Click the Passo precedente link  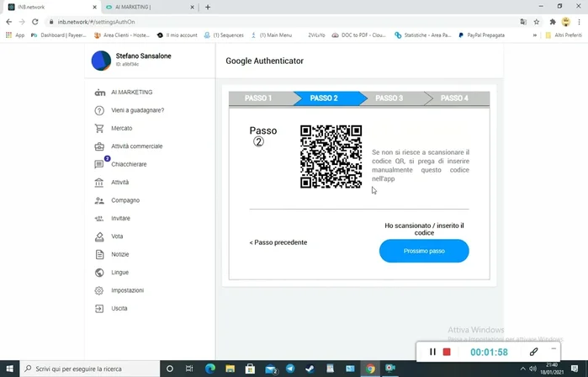(278, 242)
